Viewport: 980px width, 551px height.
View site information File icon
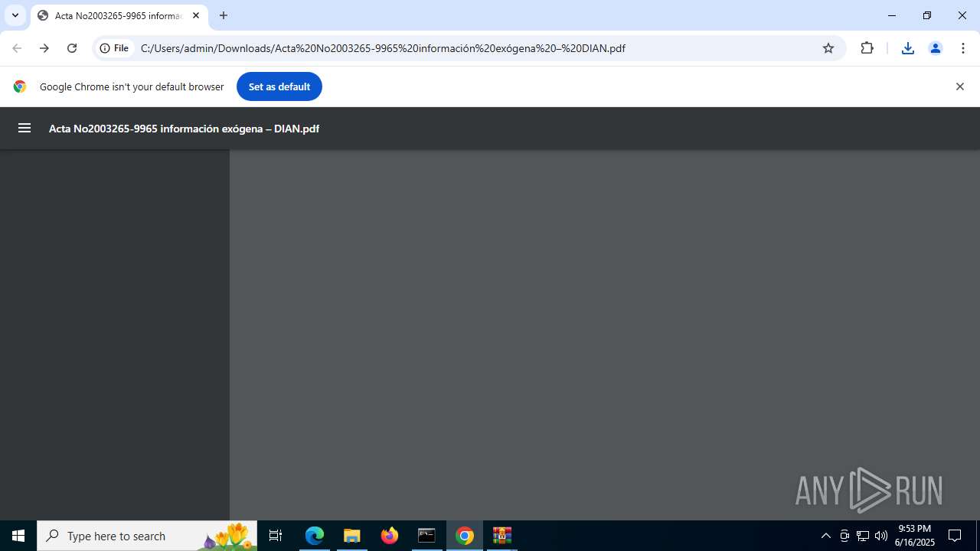[x=115, y=48]
